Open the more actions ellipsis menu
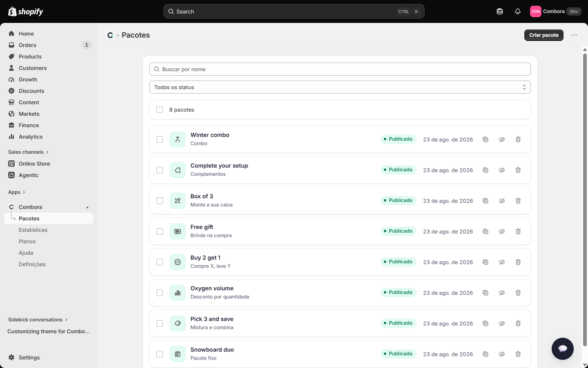588x368 pixels. tap(574, 35)
